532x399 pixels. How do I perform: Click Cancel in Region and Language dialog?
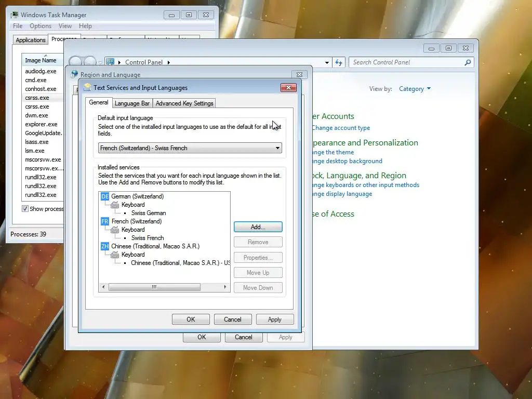coord(243,337)
